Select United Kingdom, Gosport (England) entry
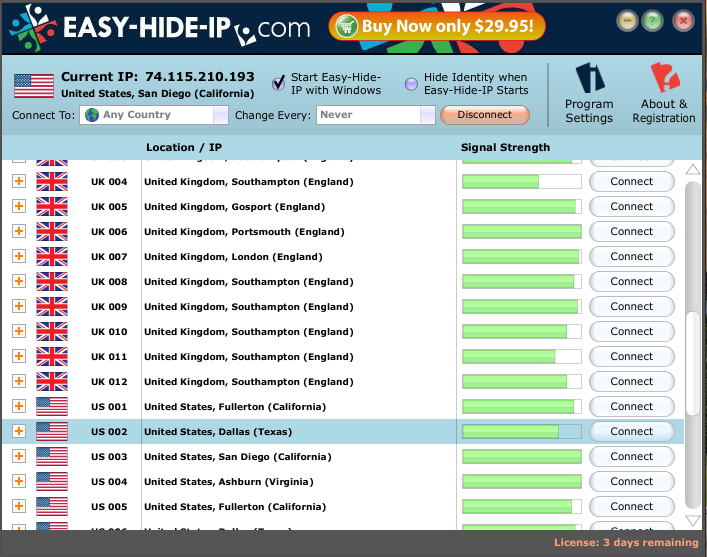 [x=234, y=207]
